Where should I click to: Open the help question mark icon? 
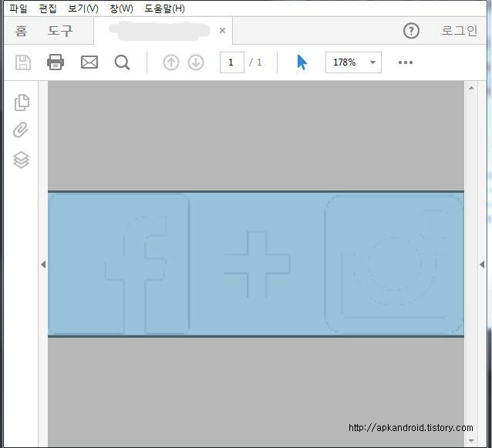click(x=411, y=31)
